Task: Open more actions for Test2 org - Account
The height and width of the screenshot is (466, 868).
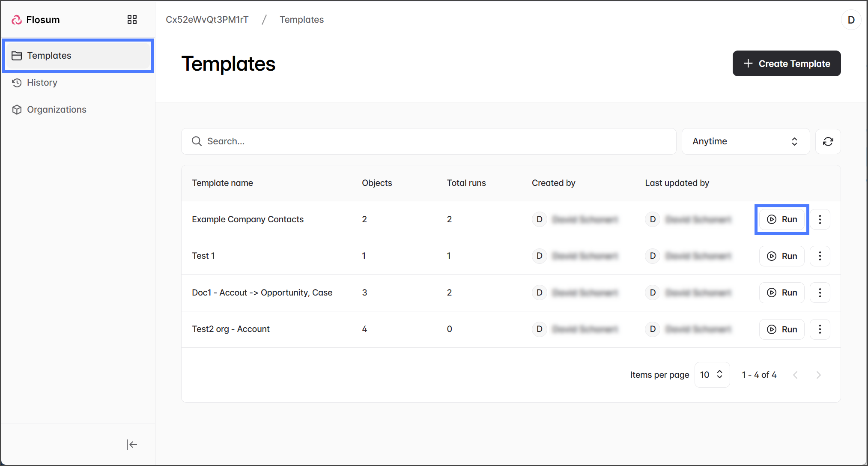Action: click(x=820, y=329)
